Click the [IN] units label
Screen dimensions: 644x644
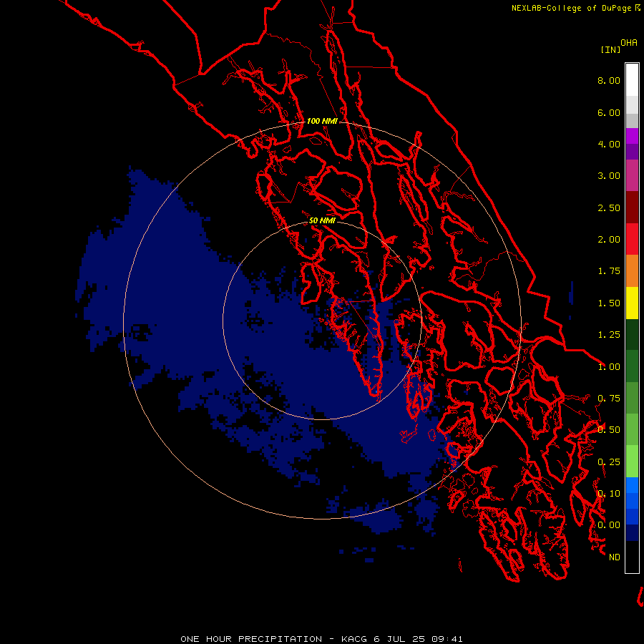[610, 49]
